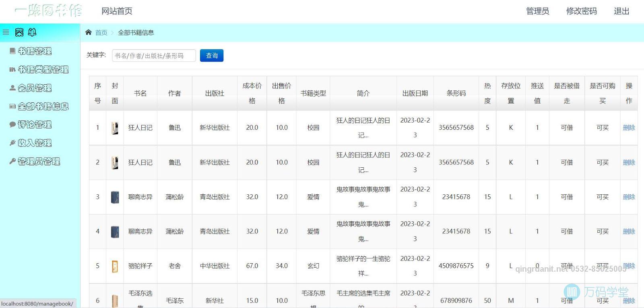Delete row 3 聊斋志异 with 删除
This screenshot has height=308, width=644.
(629, 197)
